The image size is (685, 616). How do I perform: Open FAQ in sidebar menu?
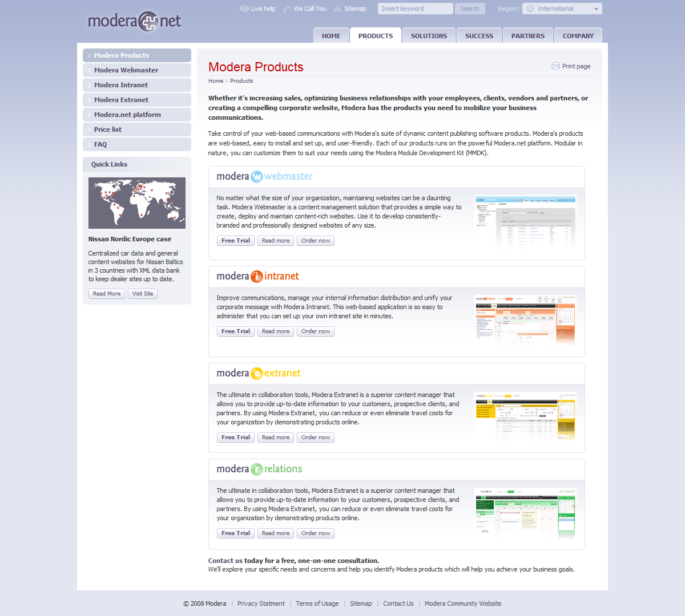[x=137, y=144]
